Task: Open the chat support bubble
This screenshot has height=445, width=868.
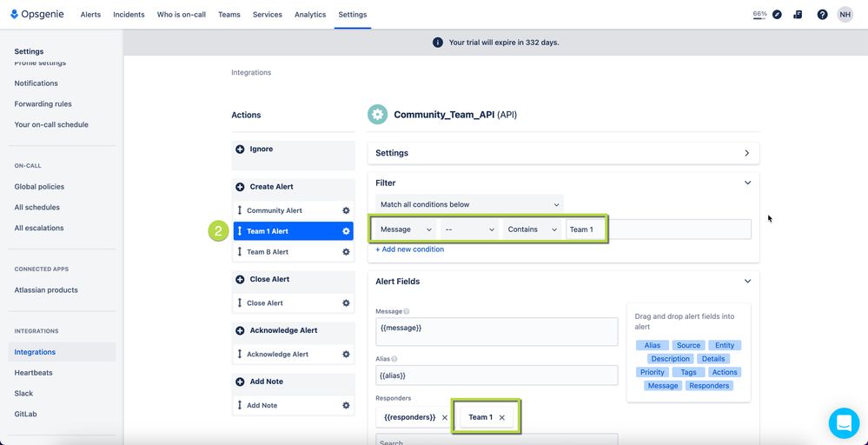Action: tap(844, 423)
